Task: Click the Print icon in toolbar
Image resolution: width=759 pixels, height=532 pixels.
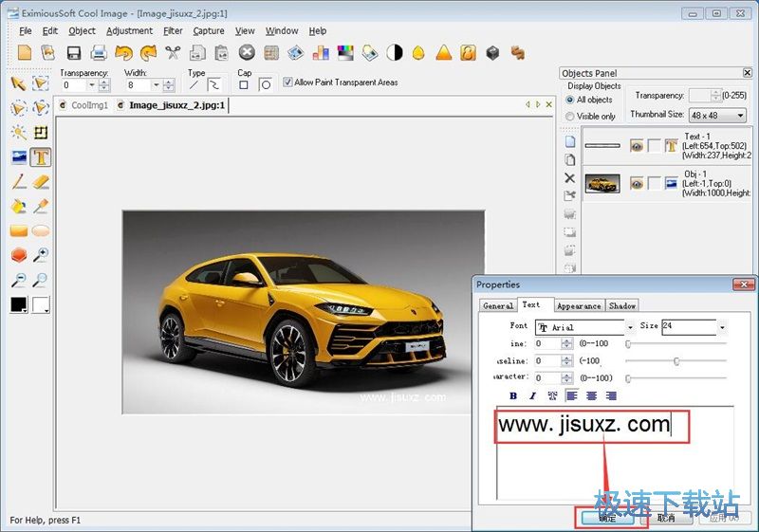Action: (98, 53)
